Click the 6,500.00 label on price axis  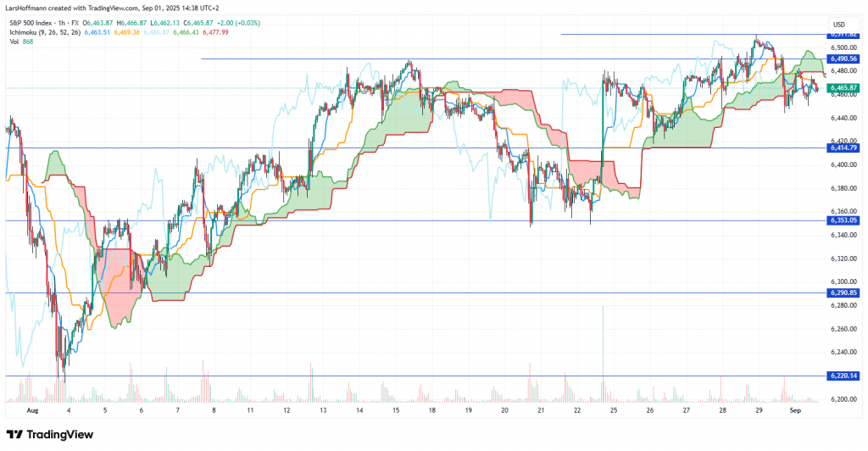(844, 48)
